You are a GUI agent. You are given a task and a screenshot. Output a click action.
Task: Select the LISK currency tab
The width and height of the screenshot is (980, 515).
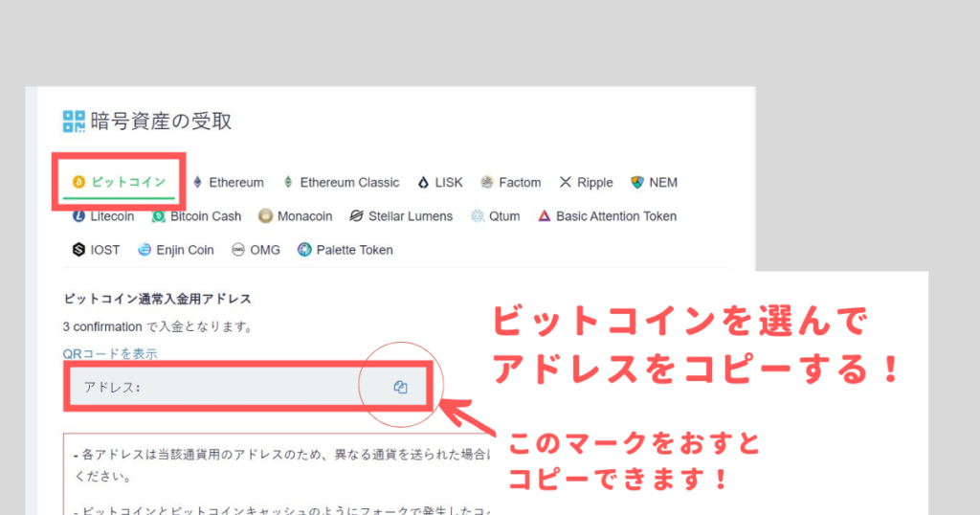tap(440, 183)
